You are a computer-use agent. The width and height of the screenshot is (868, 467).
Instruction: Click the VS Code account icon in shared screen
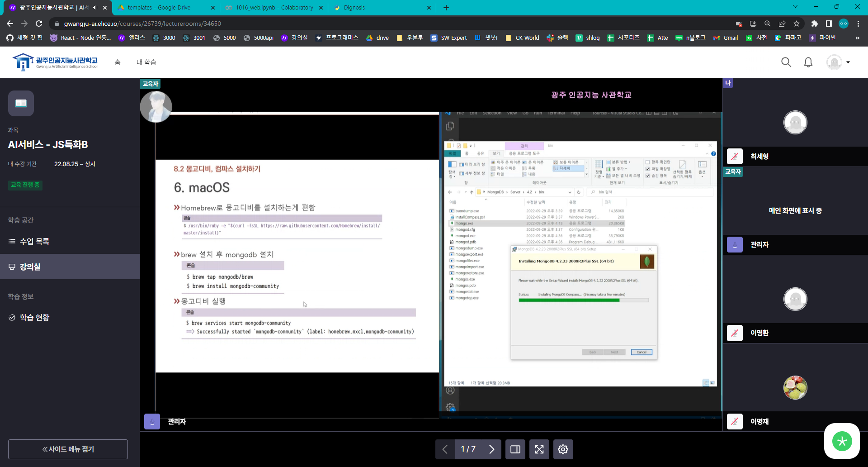pos(450,390)
